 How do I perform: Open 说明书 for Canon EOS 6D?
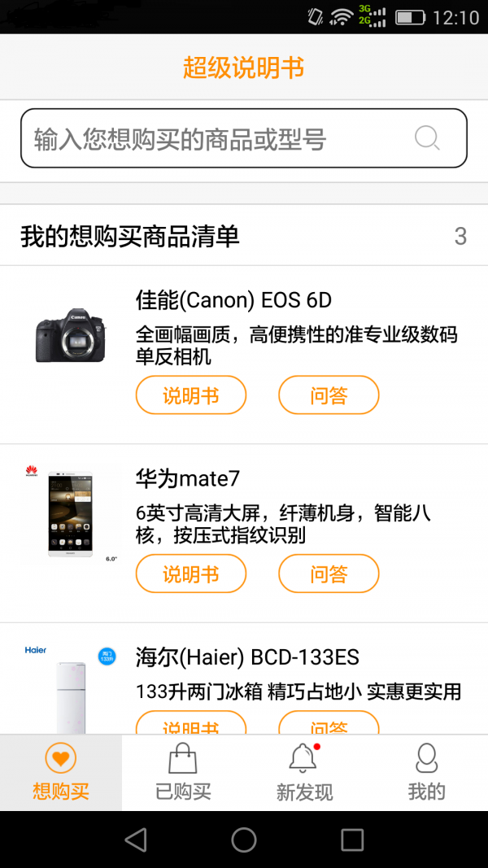(x=191, y=395)
